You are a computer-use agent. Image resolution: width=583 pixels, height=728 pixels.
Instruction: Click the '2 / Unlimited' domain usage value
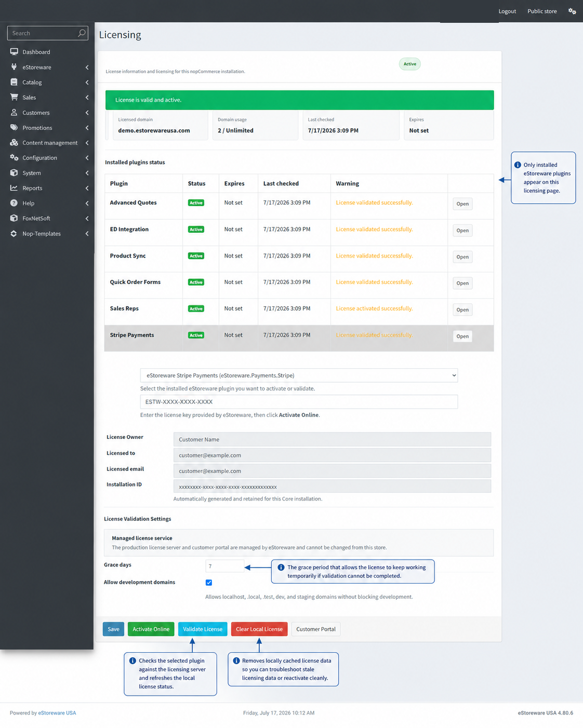tap(235, 130)
